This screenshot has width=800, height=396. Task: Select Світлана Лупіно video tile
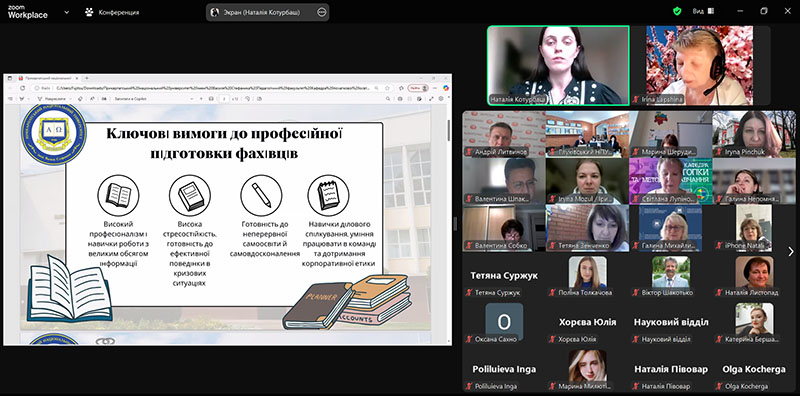670,181
